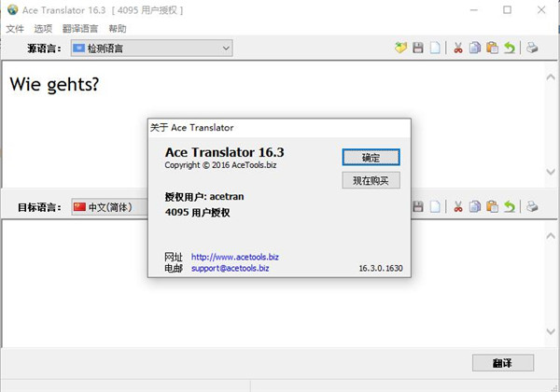This screenshot has width=560, height=392.
Task: Cut text using source toolbar scissors
Action: click(x=458, y=48)
